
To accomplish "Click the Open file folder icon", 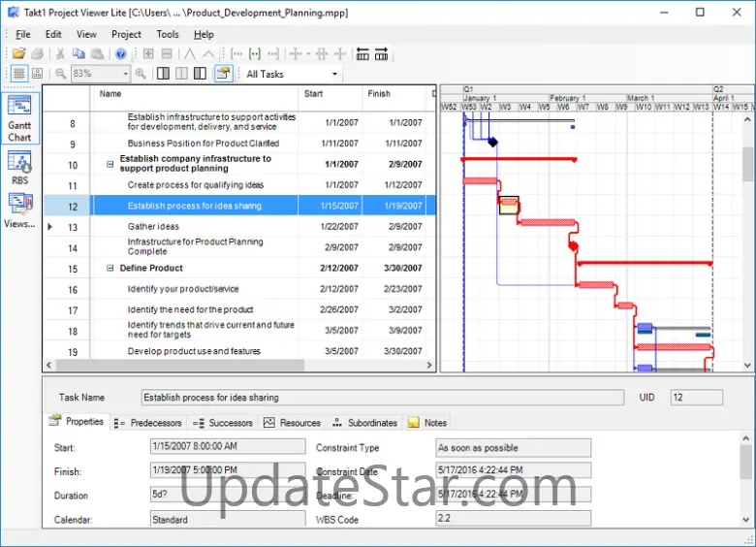I will 18,53.
